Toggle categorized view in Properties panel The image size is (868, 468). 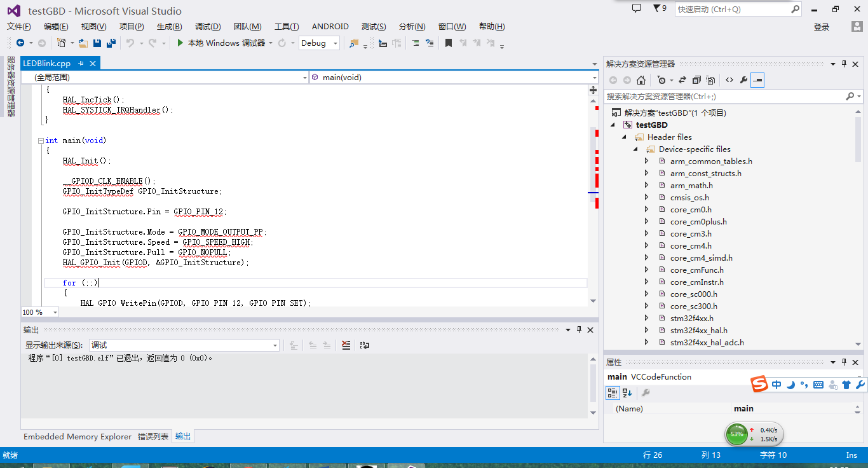pyautogui.click(x=613, y=393)
